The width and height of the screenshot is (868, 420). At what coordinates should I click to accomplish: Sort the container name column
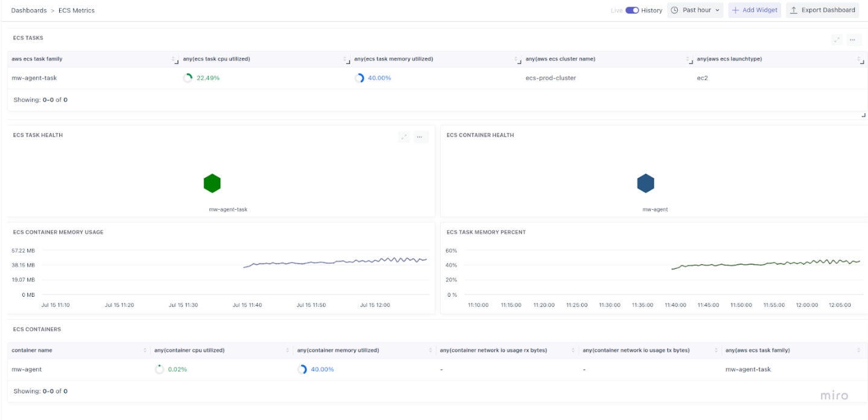click(x=144, y=350)
